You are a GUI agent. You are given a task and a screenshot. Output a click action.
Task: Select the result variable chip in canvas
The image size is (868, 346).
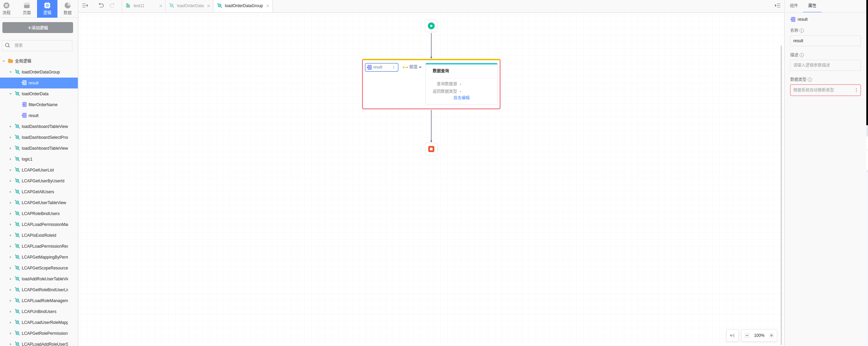381,67
